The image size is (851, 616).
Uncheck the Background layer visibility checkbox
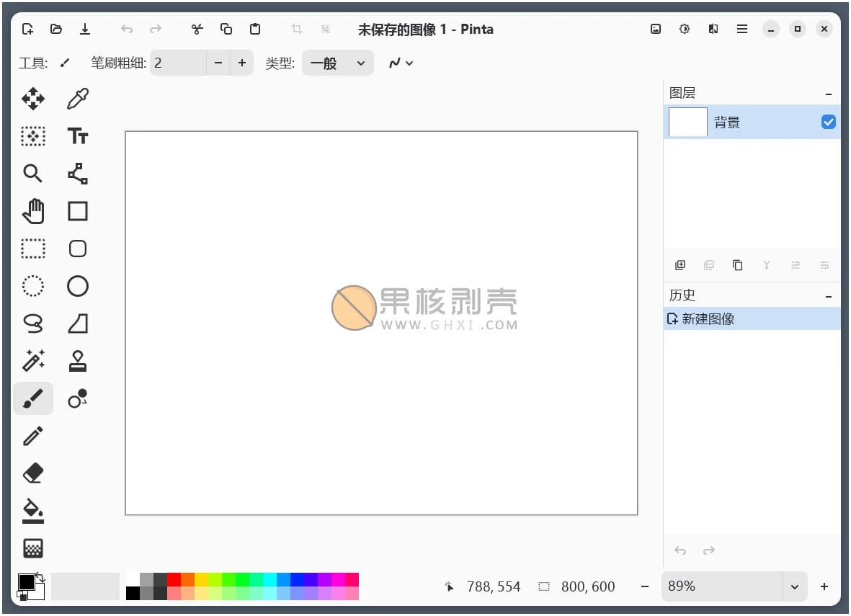coord(828,122)
